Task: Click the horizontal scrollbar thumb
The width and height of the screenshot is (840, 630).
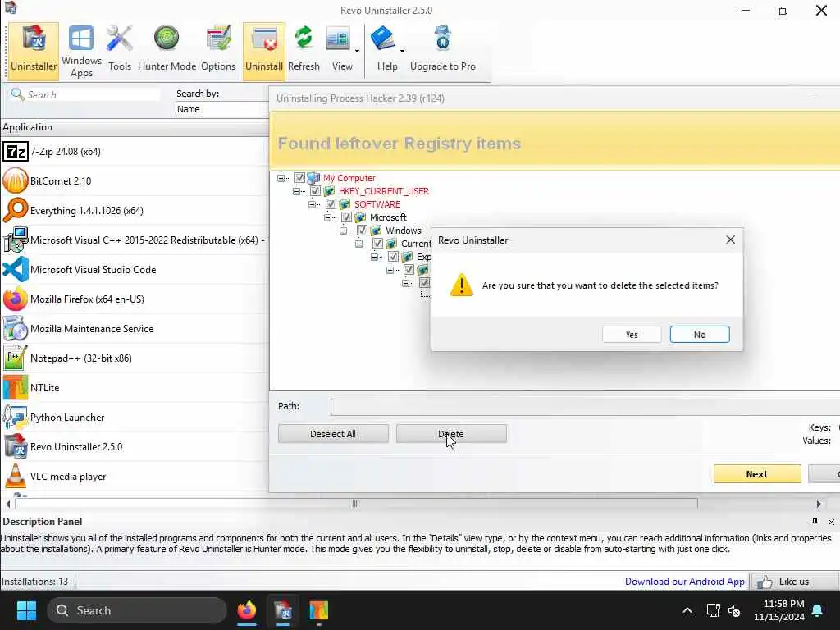Action: point(356,504)
